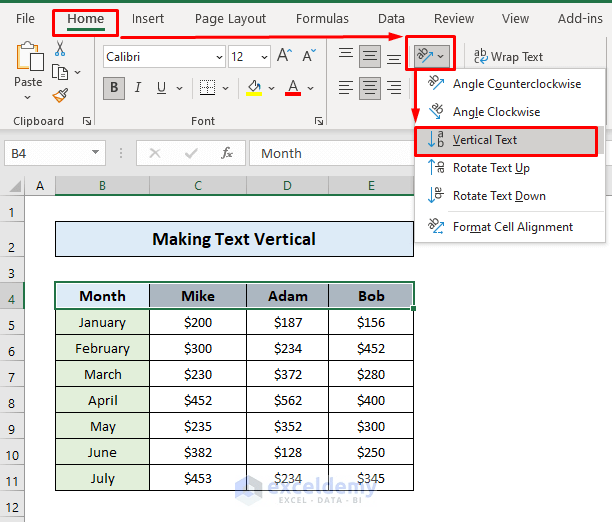Screen dimensions: 612x522
Task: Switch to the Formulas tab
Action: tap(322, 18)
